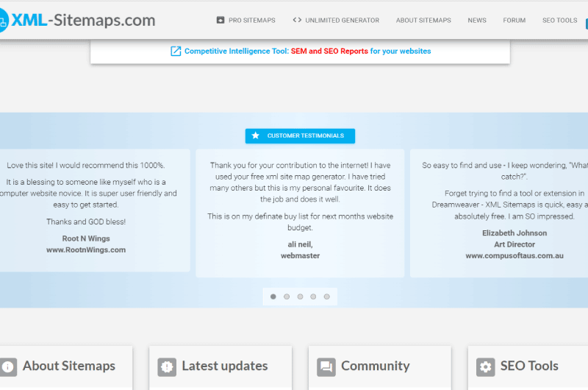Open the Latest updates card heading
The image size is (588, 390).
(x=225, y=366)
